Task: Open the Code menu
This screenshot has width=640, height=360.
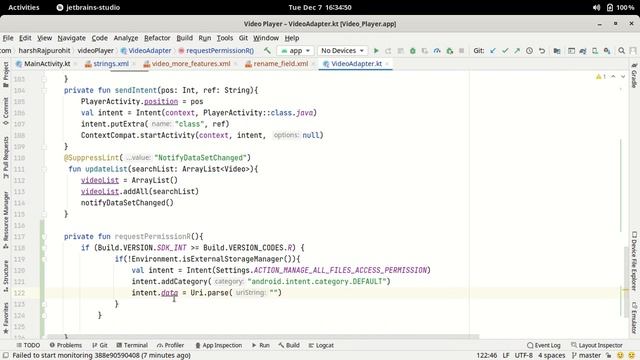Action: (100, 38)
